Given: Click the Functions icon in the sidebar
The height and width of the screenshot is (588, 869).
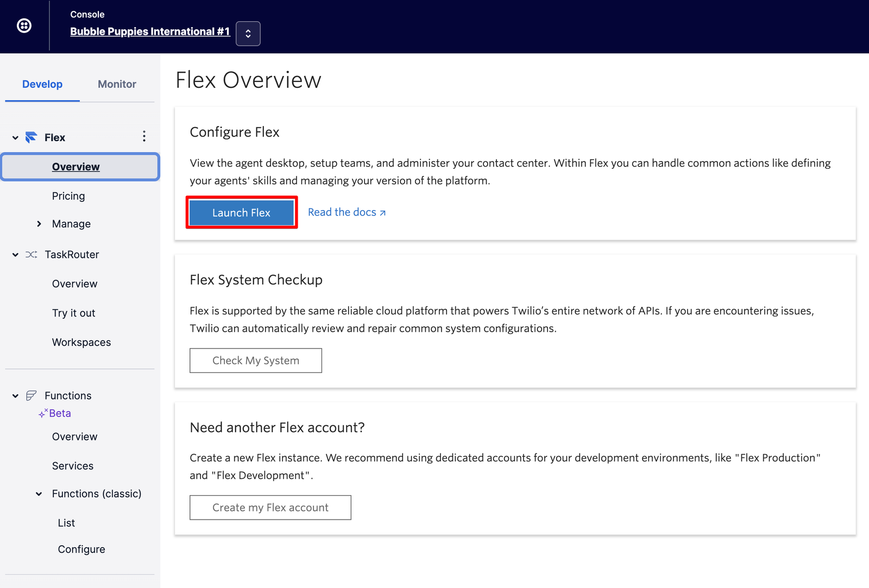Looking at the screenshot, I should point(31,395).
